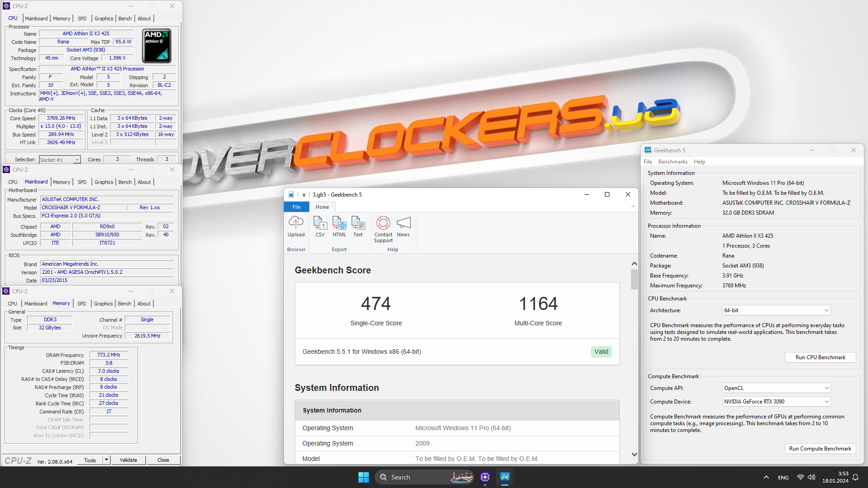Open the Architecture 64-bit dropdown
This screenshot has width=868, height=488.
tap(776, 310)
